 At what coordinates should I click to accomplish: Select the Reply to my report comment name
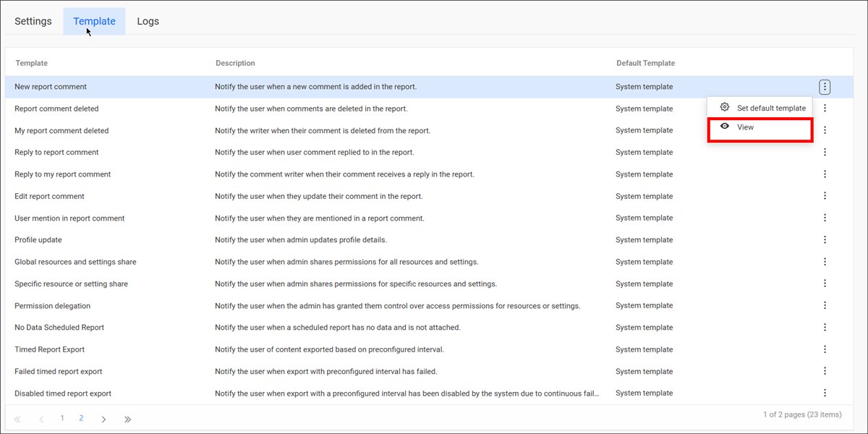click(x=63, y=174)
